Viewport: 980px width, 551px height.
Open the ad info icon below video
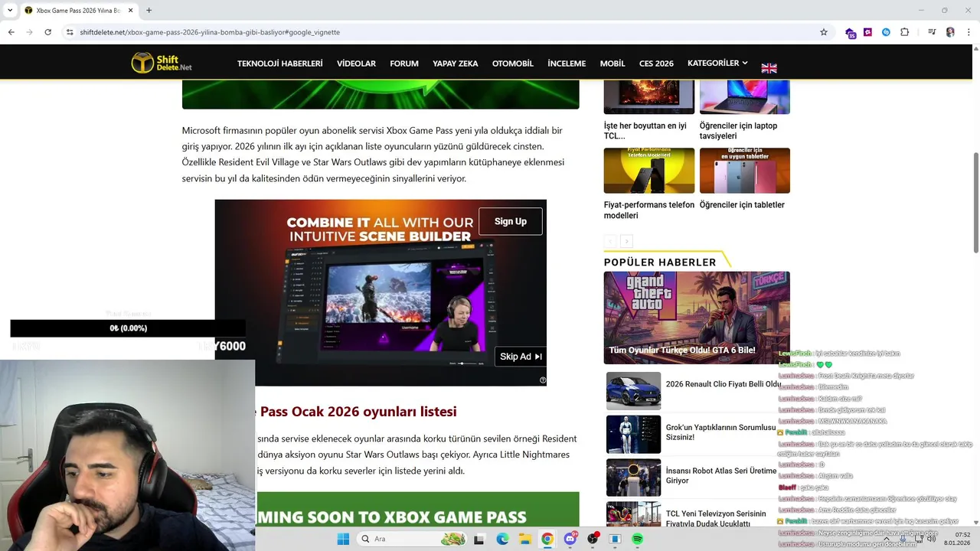click(x=543, y=380)
